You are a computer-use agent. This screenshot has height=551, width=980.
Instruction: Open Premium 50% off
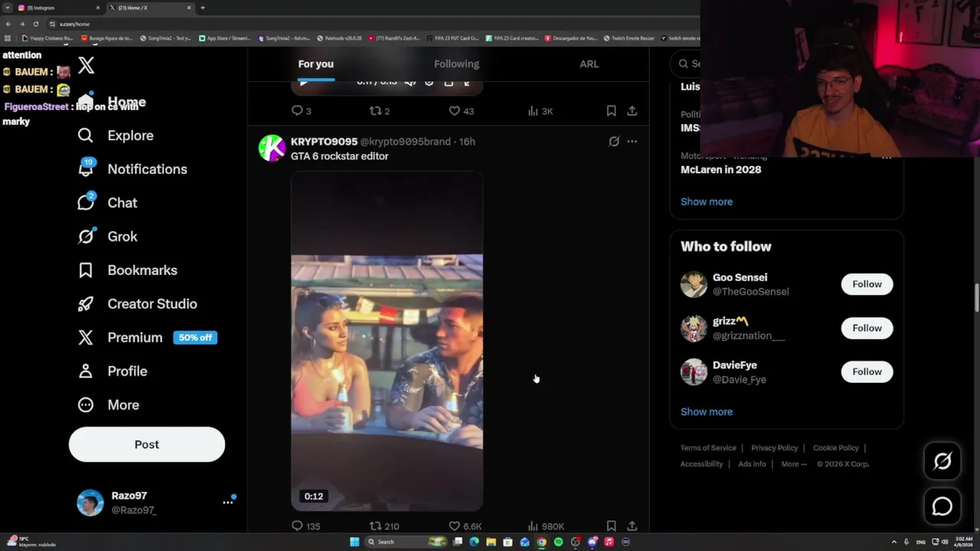pyautogui.click(x=147, y=337)
